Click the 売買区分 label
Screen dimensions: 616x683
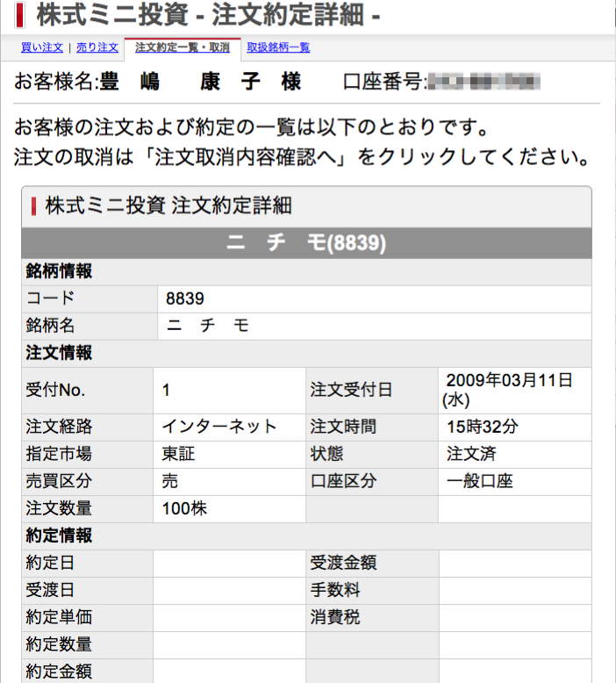point(59,481)
